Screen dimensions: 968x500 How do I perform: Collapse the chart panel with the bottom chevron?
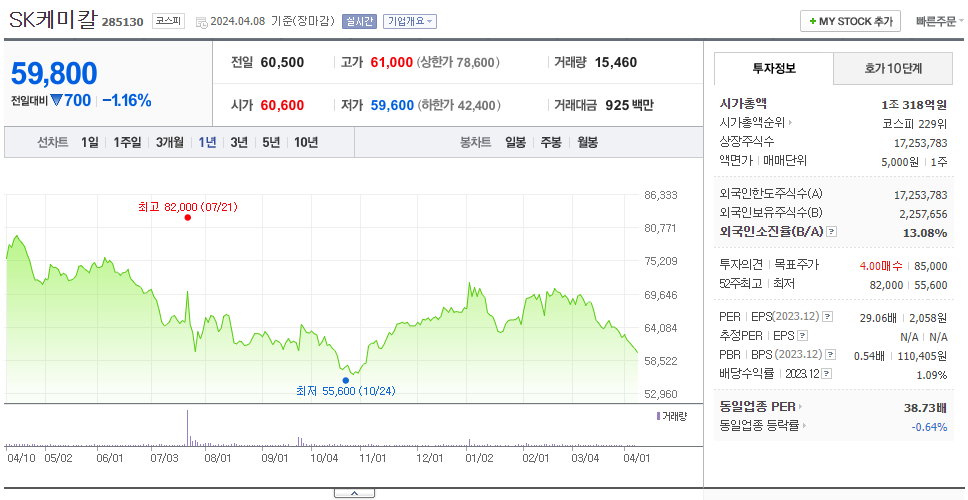click(354, 493)
